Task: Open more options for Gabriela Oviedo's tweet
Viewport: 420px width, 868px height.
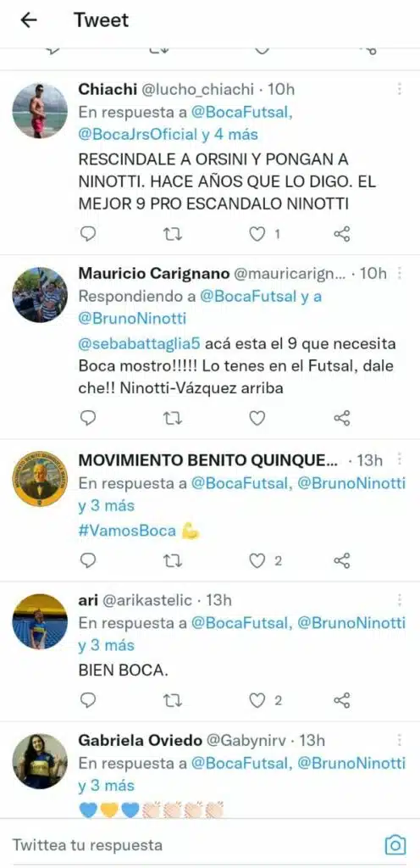Action: [x=399, y=740]
